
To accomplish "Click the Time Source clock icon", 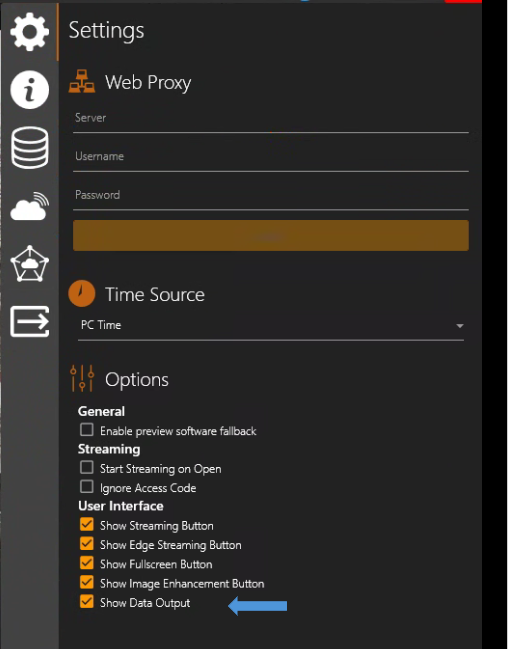I will click(82, 294).
